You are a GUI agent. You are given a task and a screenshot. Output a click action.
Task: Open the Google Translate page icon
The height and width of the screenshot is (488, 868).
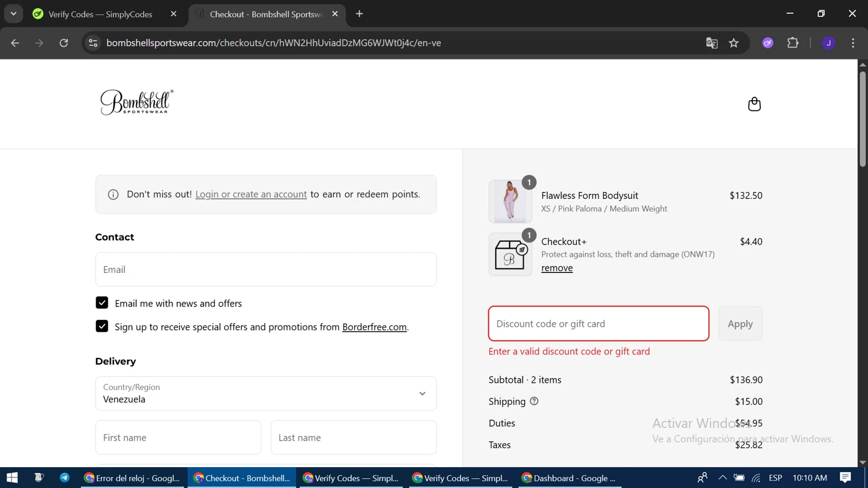click(712, 43)
